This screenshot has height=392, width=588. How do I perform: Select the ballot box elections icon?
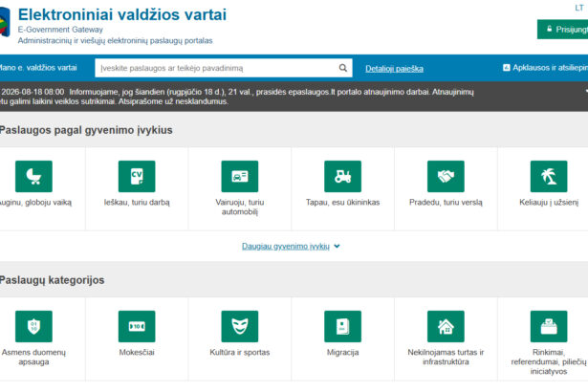(x=549, y=326)
